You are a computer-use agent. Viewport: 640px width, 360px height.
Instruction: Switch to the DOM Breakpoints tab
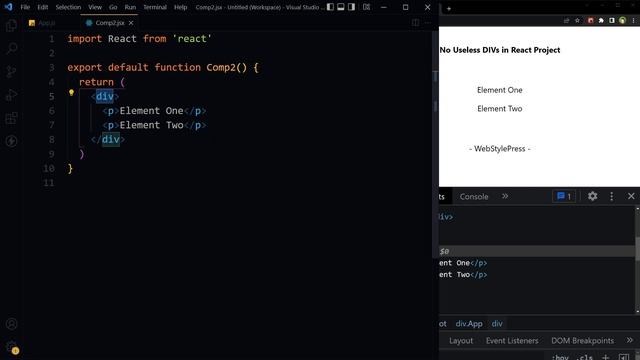click(x=582, y=340)
